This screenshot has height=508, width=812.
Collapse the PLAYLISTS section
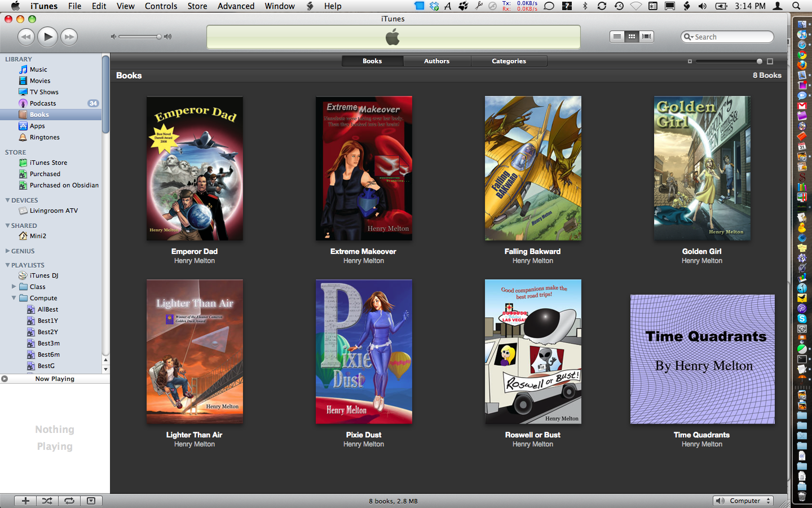[x=7, y=265]
